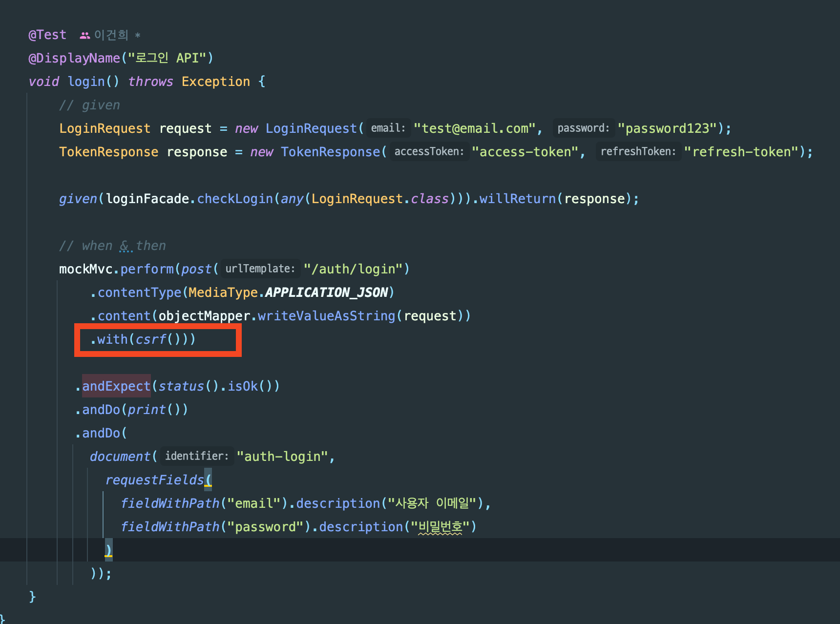Click the identifier: parameter hint
Screen dimensions: 840x624
pyautogui.click(x=197, y=457)
